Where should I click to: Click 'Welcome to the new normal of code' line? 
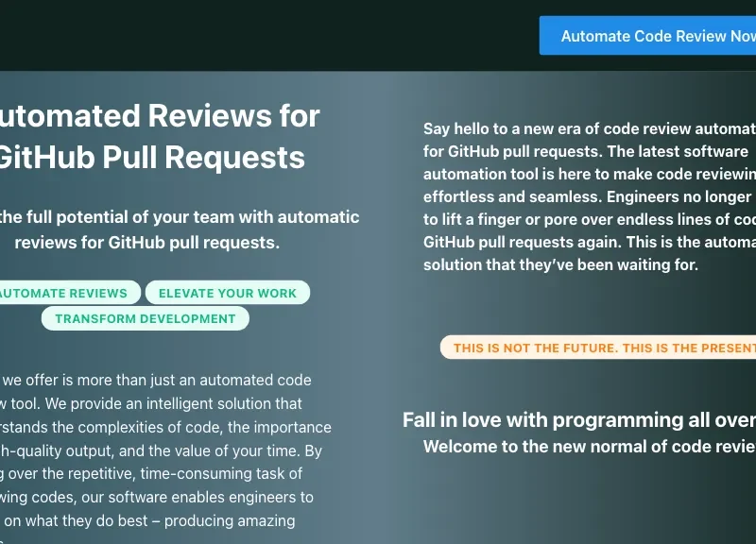click(x=589, y=446)
